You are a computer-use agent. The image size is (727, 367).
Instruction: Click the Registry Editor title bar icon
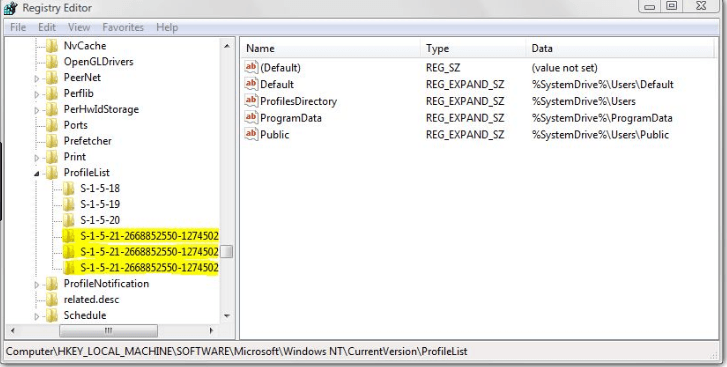point(10,8)
